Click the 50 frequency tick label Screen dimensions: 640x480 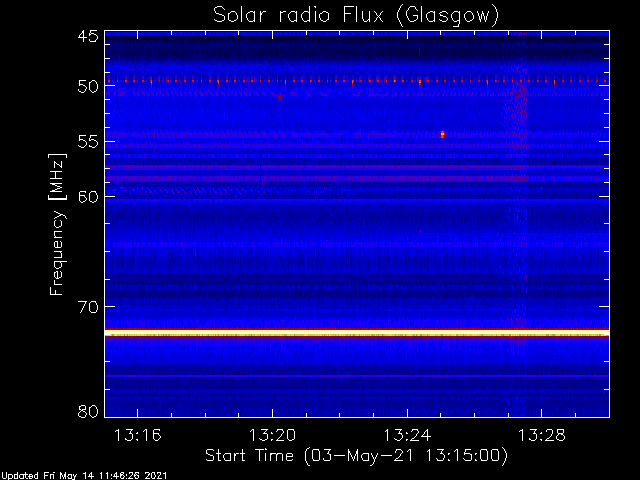[88, 87]
